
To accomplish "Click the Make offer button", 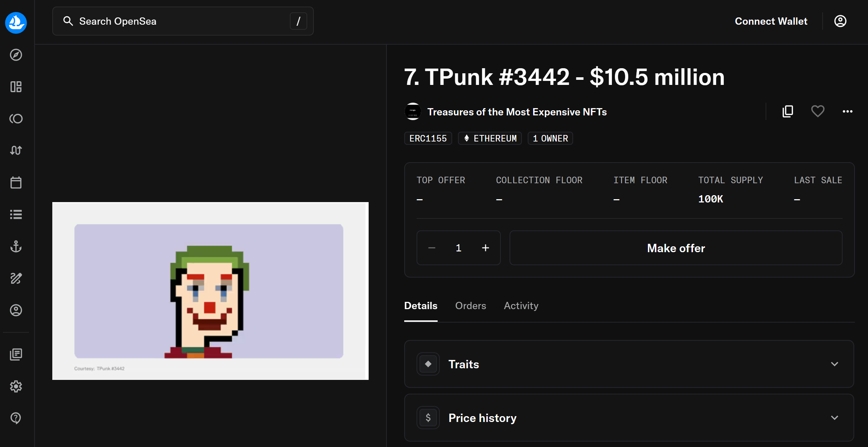I will pos(676,248).
